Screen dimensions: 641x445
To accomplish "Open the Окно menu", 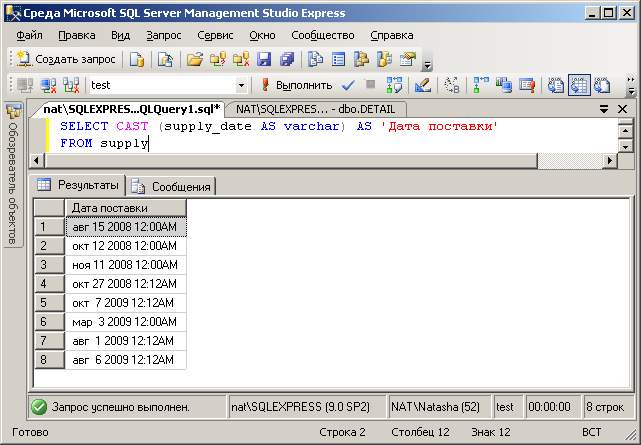I will tap(262, 36).
